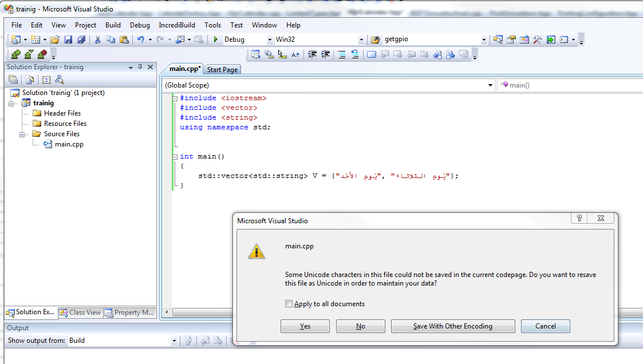Click the Navigate Backward icon
This screenshot has height=364, width=643.
click(x=180, y=39)
